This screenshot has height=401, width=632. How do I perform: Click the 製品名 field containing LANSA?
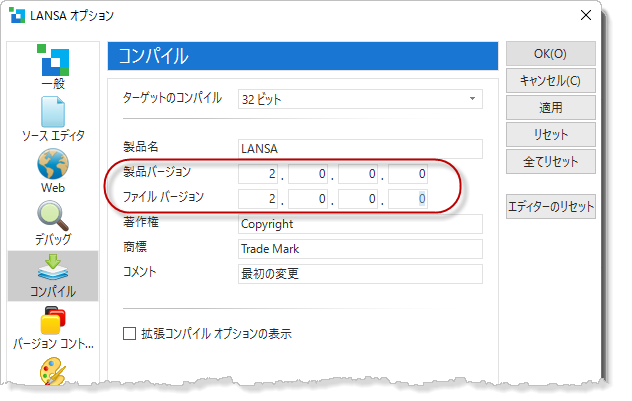click(360, 149)
